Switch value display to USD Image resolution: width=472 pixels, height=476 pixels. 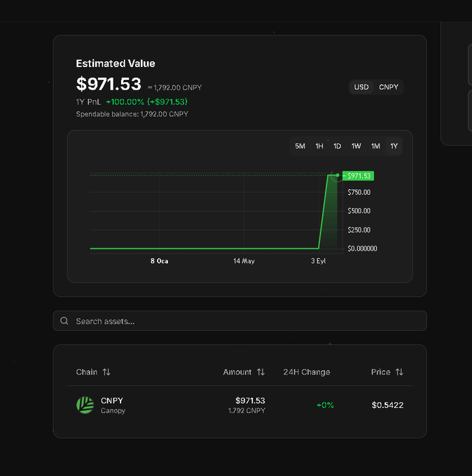(x=361, y=87)
